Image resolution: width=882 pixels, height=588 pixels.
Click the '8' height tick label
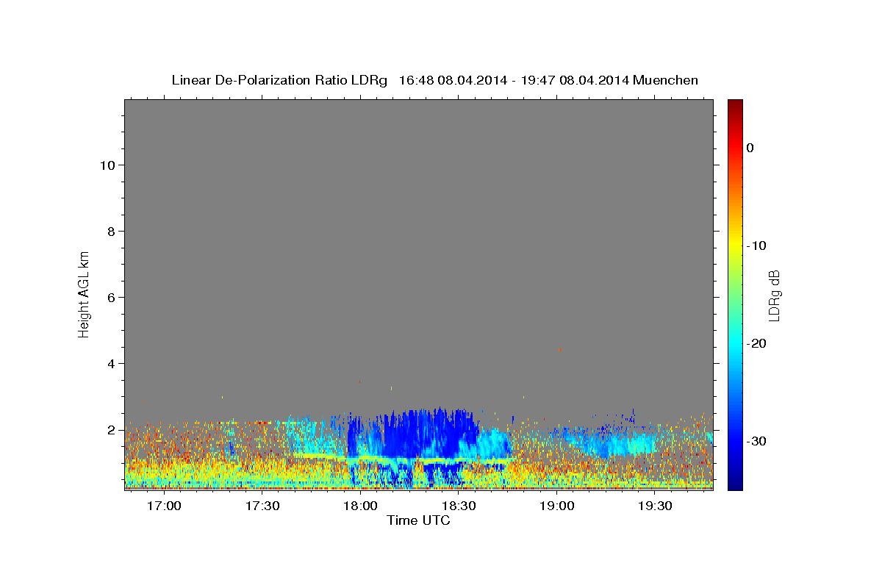click(x=110, y=231)
